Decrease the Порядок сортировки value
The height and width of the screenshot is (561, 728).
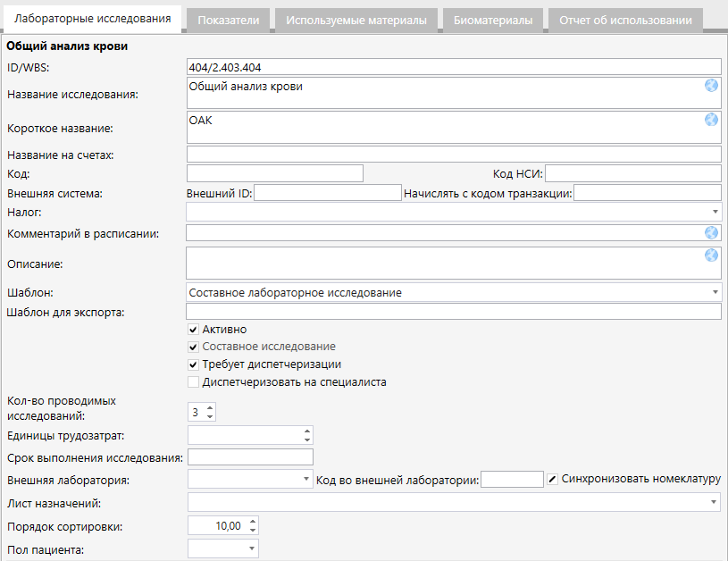click(x=253, y=531)
